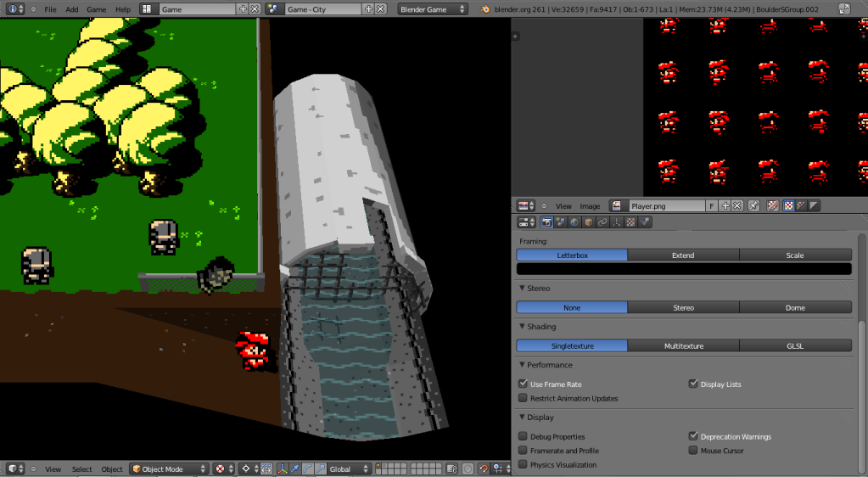Enable Restrict Animation Updates
This screenshot has width=868, height=477.
click(x=523, y=398)
